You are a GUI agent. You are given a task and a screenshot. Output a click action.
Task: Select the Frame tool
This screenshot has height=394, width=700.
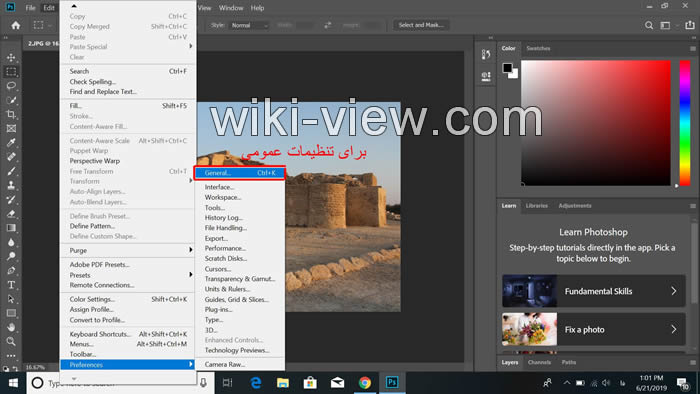point(11,129)
